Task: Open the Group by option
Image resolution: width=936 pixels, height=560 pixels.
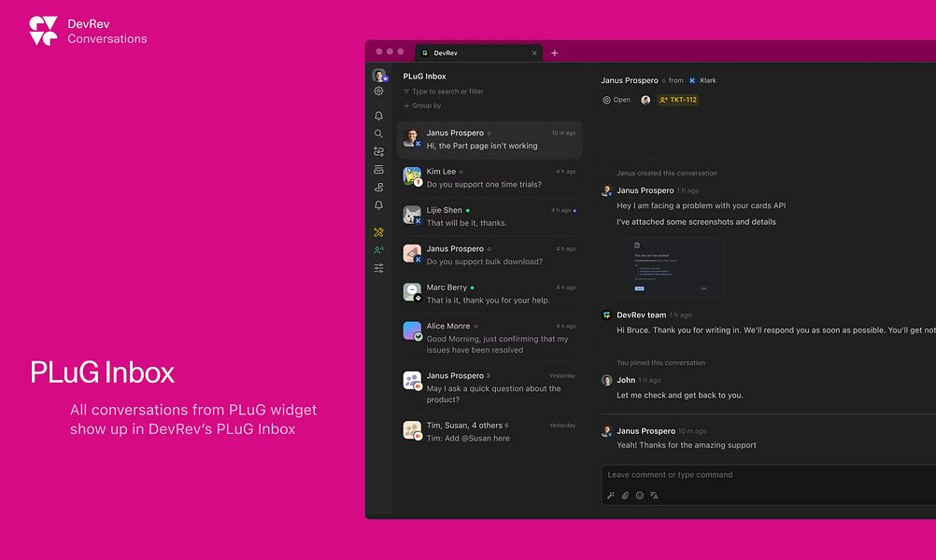Action: coord(422,105)
